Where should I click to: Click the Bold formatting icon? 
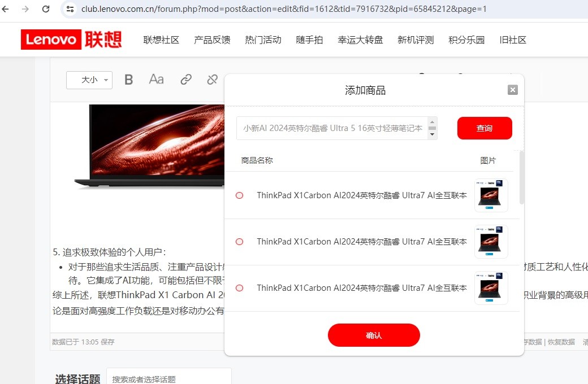(129, 80)
